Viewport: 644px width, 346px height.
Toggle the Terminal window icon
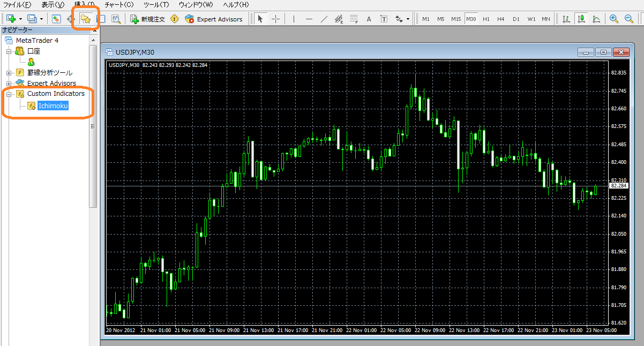point(101,19)
